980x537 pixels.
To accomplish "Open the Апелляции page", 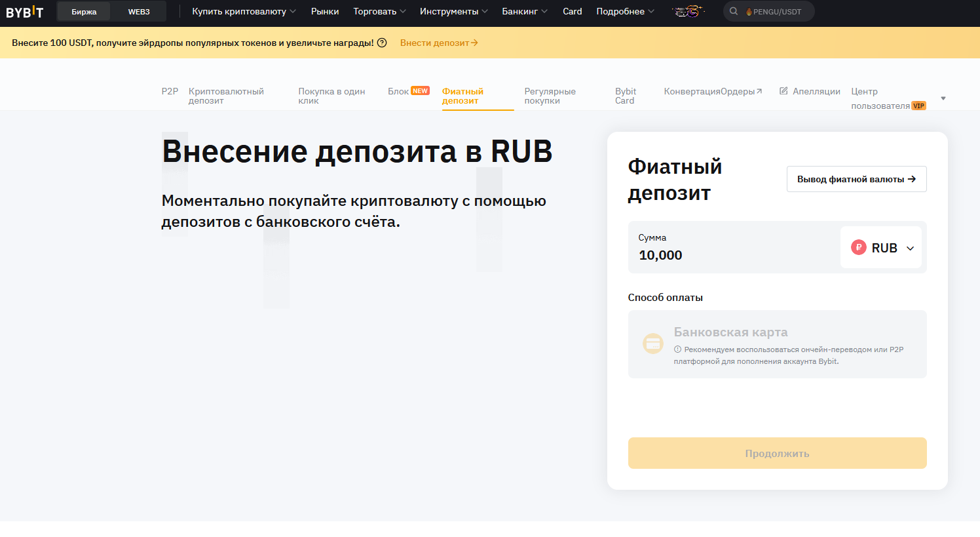I will tap(816, 91).
